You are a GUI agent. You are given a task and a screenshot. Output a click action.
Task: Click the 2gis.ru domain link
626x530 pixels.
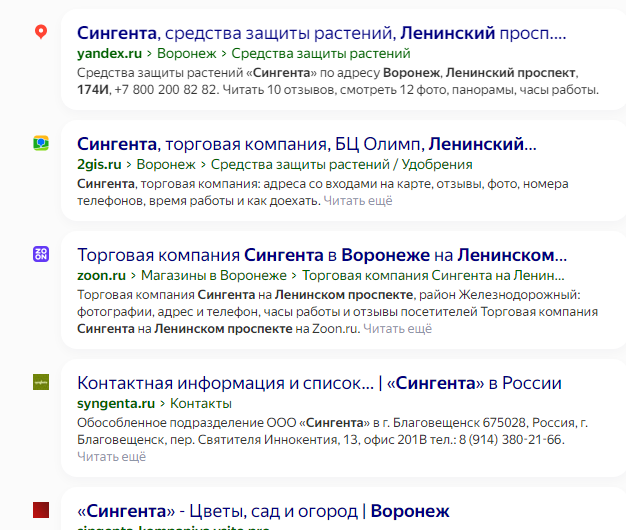point(99,164)
